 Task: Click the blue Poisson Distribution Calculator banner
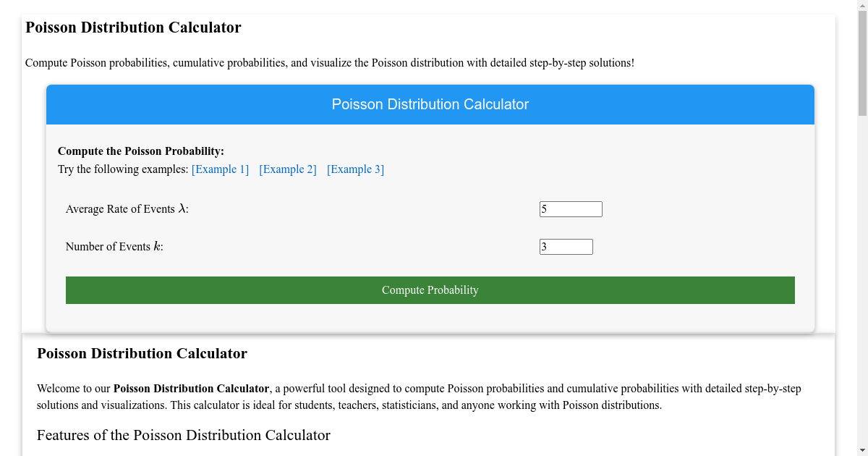pyautogui.click(x=430, y=104)
